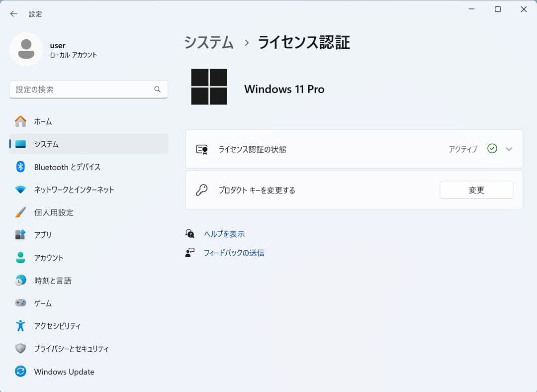Click the アクセシビリティ sidebar icon
This screenshot has width=537, height=392.
pos(20,326)
